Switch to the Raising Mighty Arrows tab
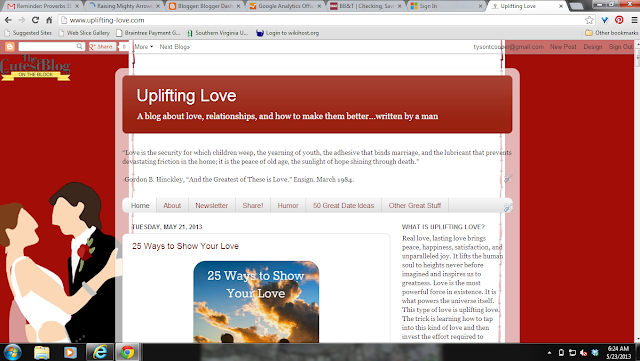Viewport: 640px width, 361px height. (x=124, y=6)
